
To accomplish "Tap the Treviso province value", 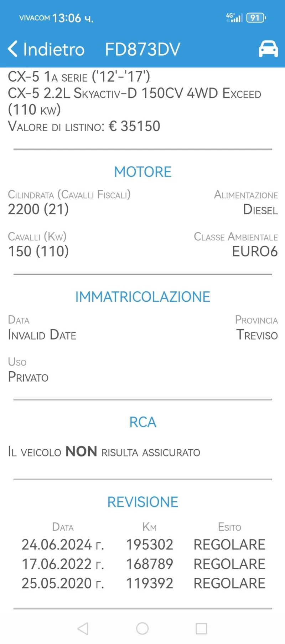I will pyautogui.click(x=257, y=335).
